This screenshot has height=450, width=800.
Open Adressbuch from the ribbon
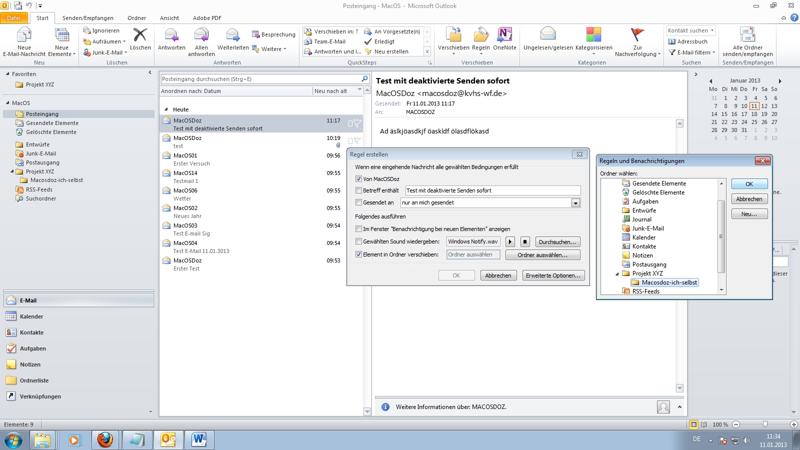(x=688, y=41)
